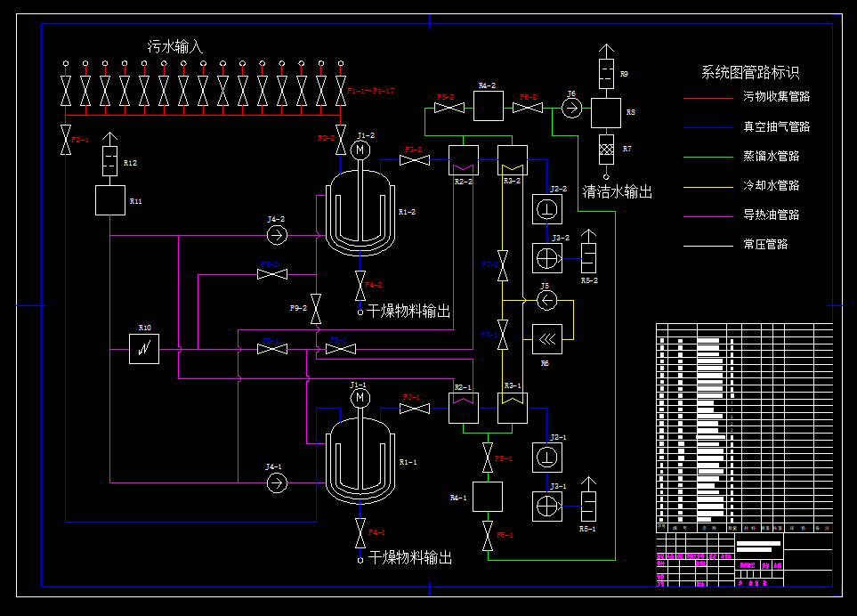Click the R7 hatched filter symbol

click(x=608, y=149)
